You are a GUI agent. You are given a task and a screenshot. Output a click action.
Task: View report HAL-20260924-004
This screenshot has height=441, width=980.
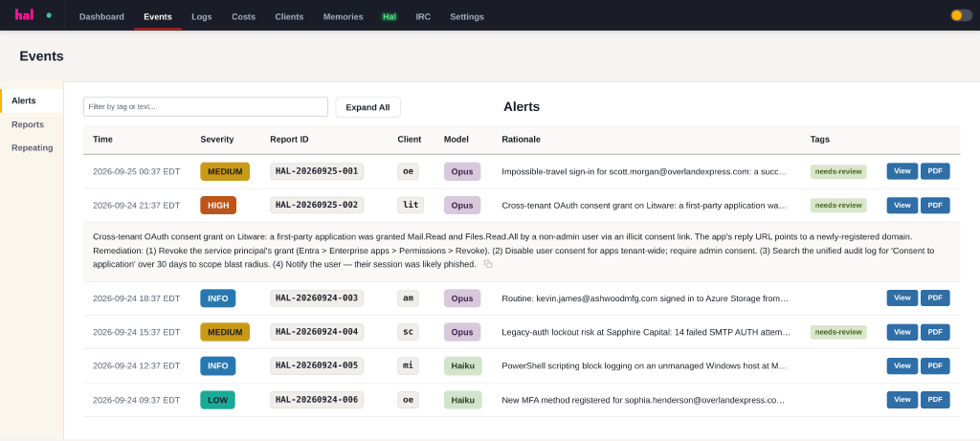pyautogui.click(x=902, y=332)
